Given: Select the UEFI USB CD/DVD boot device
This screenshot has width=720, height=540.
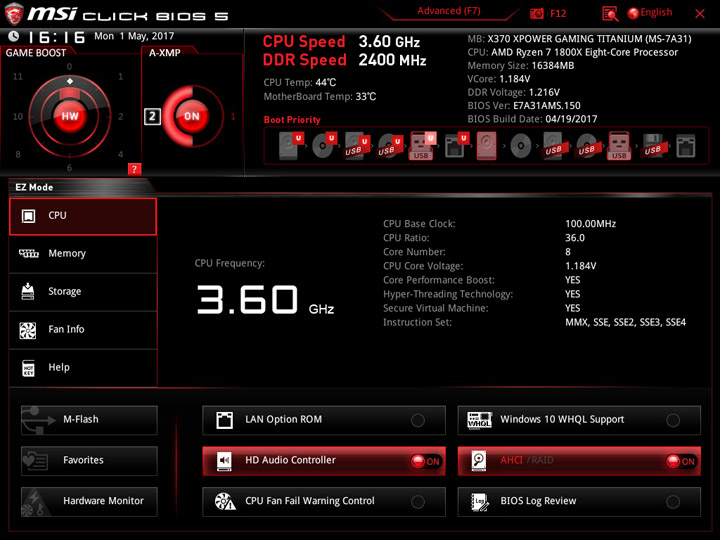Looking at the screenshot, I should click(x=390, y=146).
